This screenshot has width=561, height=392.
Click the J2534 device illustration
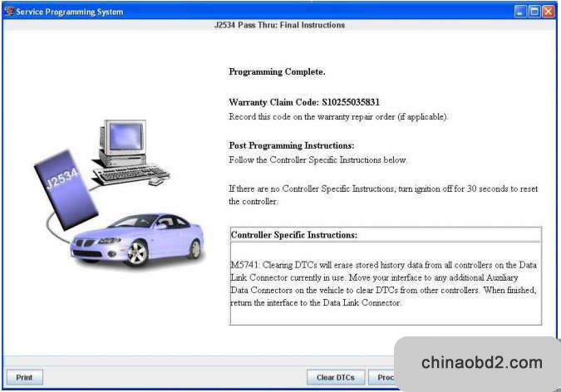point(66,189)
